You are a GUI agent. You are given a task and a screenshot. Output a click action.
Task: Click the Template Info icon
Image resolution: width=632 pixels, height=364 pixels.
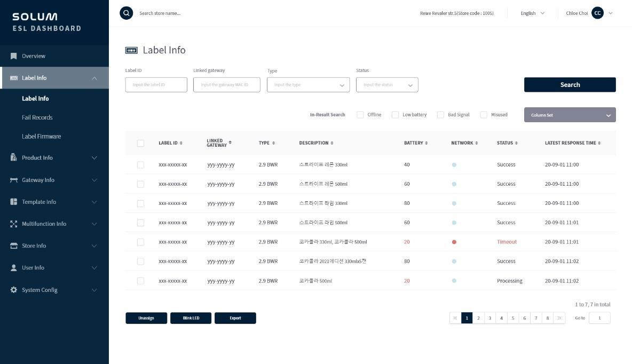click(14, 202)
